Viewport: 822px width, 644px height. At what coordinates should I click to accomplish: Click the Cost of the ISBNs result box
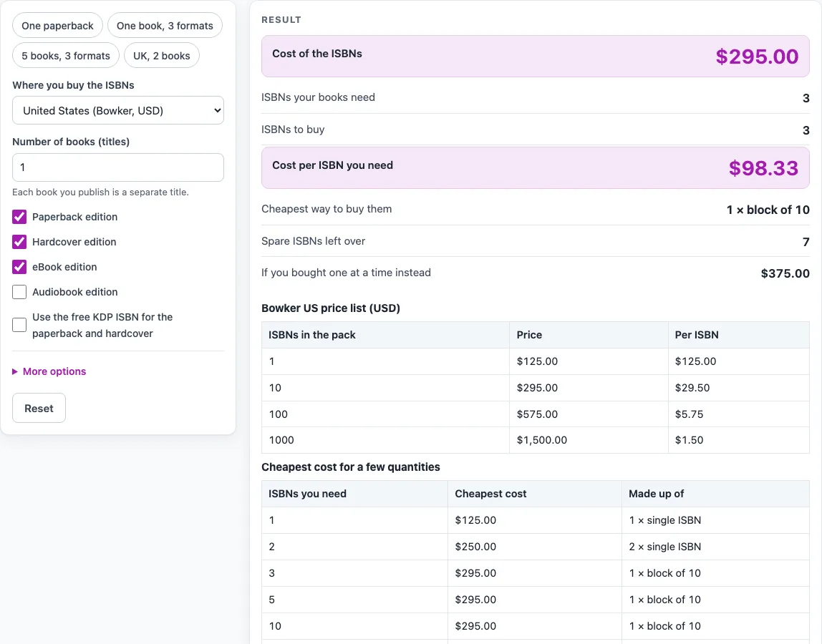[536, 56]
